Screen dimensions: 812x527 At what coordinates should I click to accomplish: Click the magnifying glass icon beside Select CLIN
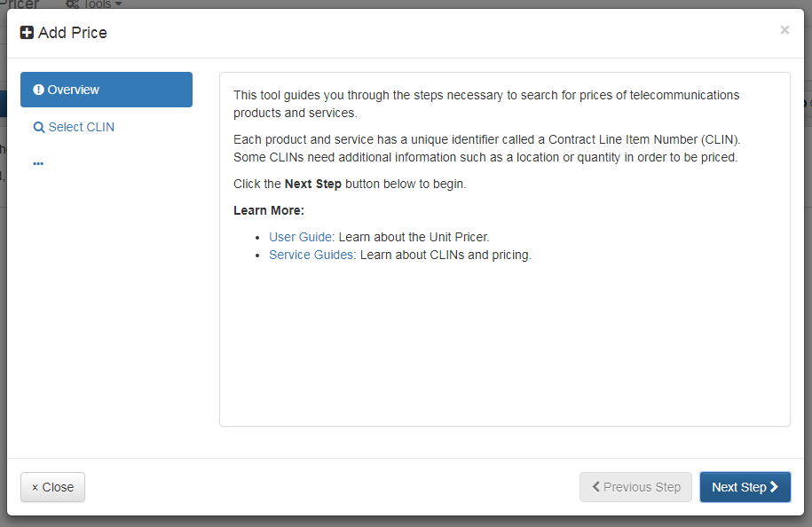[x=39, y=127]
